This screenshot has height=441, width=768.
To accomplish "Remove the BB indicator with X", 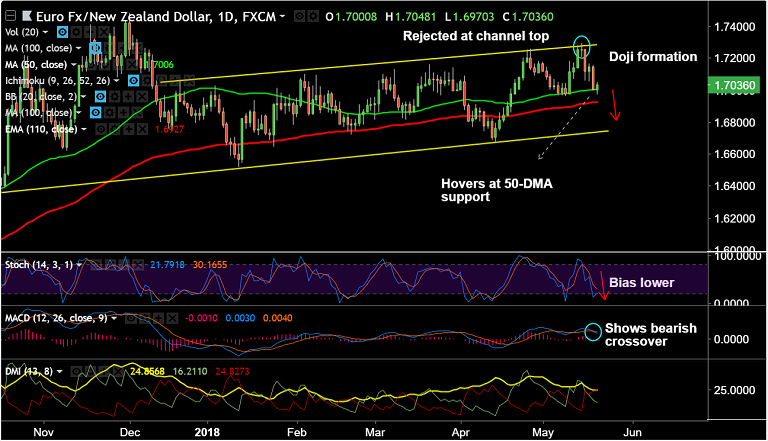I will tap(142, 97).
